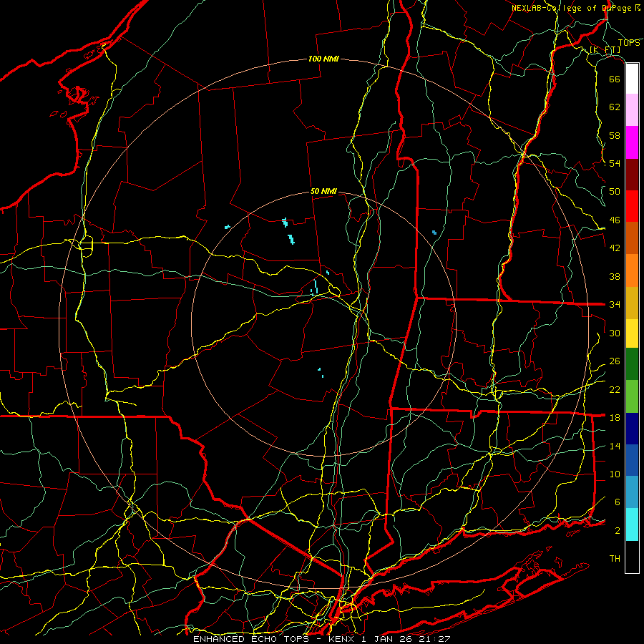Click the 50 NMI range ring label
The height and width of the screenshot is (644, 644).
coord(323,191)
